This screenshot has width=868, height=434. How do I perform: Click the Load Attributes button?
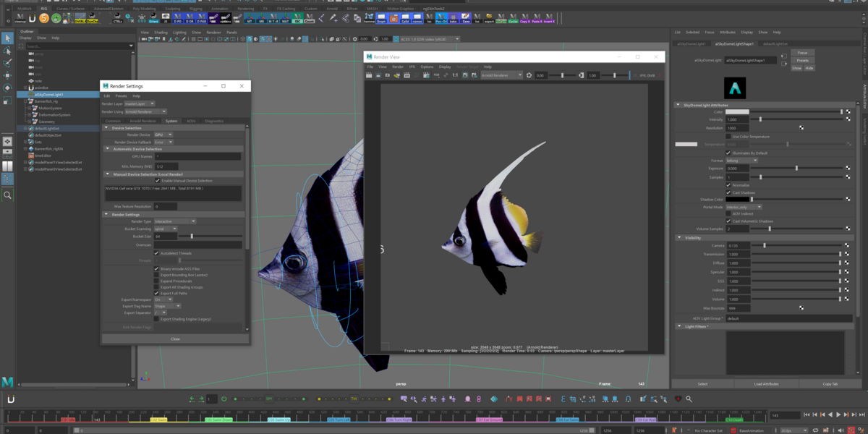(x=766, y=384)
